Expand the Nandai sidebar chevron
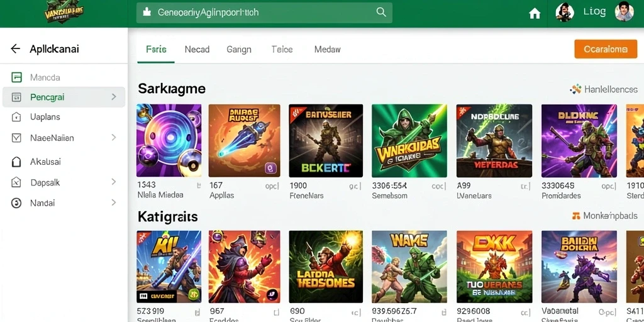This screenshot has height=322, width=644. point(114,203)
